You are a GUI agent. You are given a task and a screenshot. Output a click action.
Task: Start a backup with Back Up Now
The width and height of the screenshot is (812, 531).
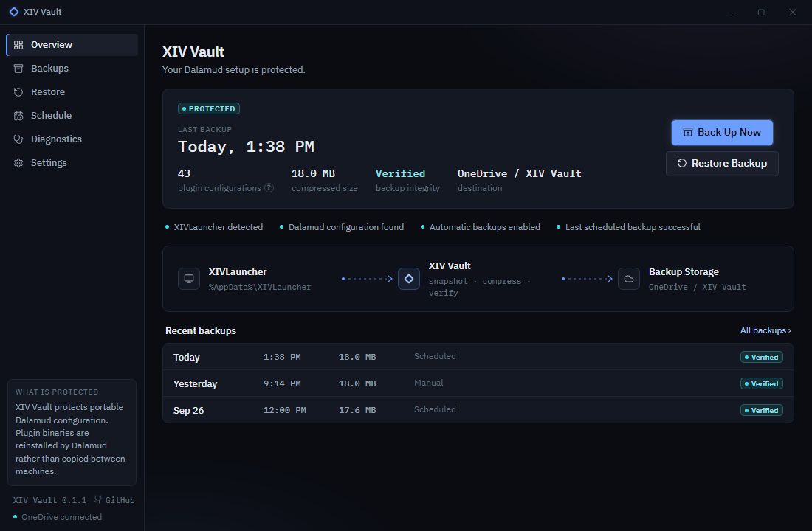tap(722, 133)
